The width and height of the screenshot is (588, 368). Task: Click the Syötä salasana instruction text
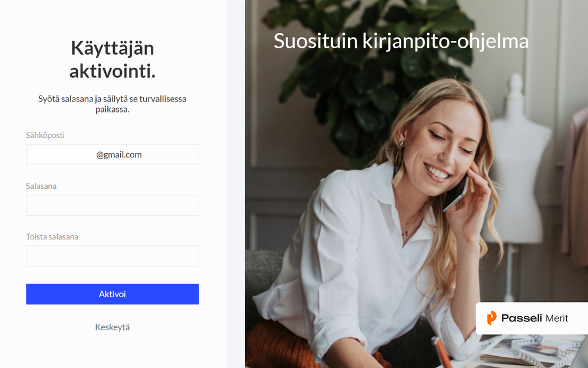click(x=113, y=104)
